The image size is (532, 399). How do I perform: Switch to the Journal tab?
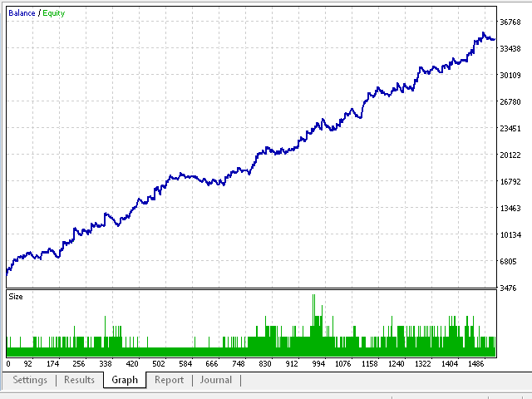point(216,380)
